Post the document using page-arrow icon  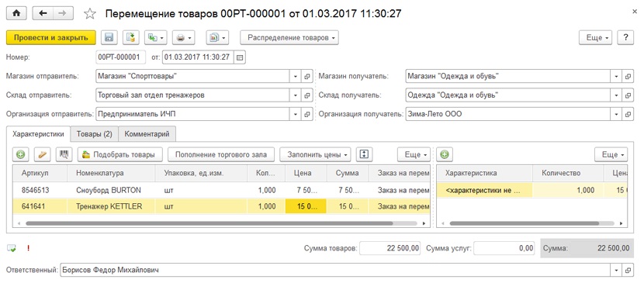[130, 38]
